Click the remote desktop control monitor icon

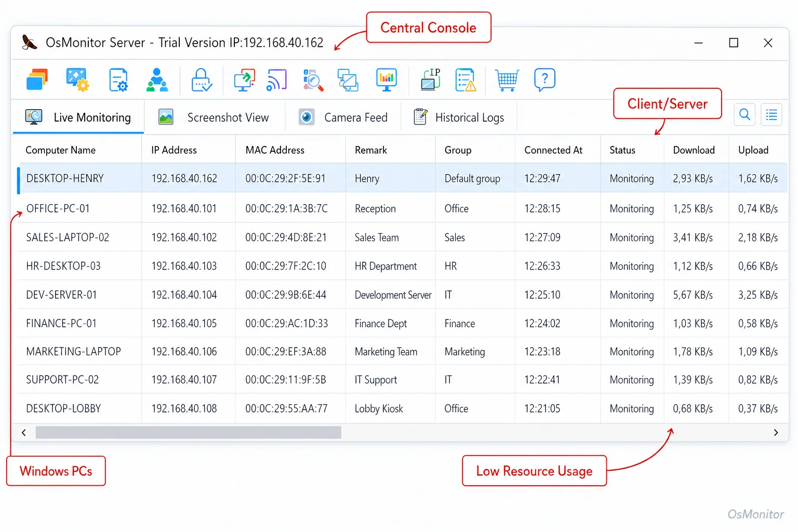[x=244, y=80]
